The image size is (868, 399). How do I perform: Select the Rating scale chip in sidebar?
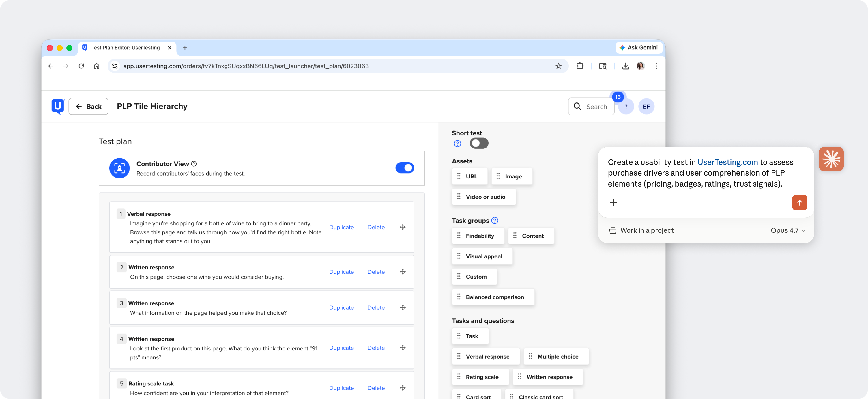tap(480, 377)
